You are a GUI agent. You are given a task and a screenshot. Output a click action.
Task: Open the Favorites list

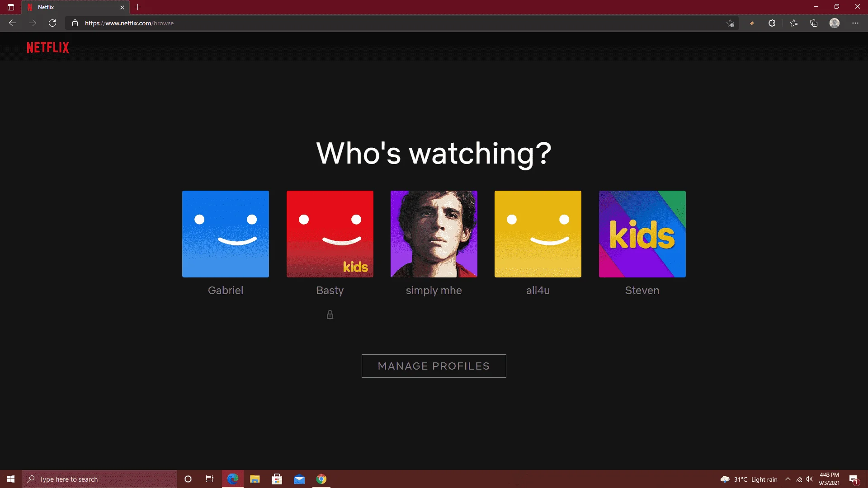[794, 23]
